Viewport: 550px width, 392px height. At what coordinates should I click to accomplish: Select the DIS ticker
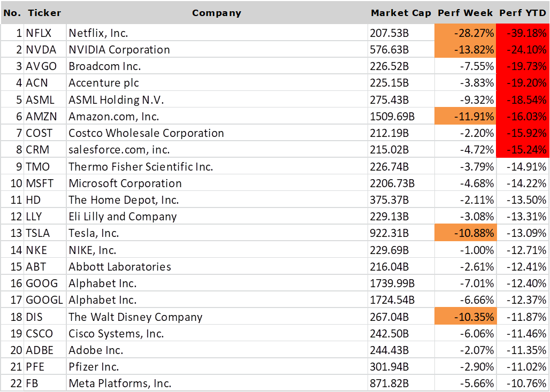point(34,317)
